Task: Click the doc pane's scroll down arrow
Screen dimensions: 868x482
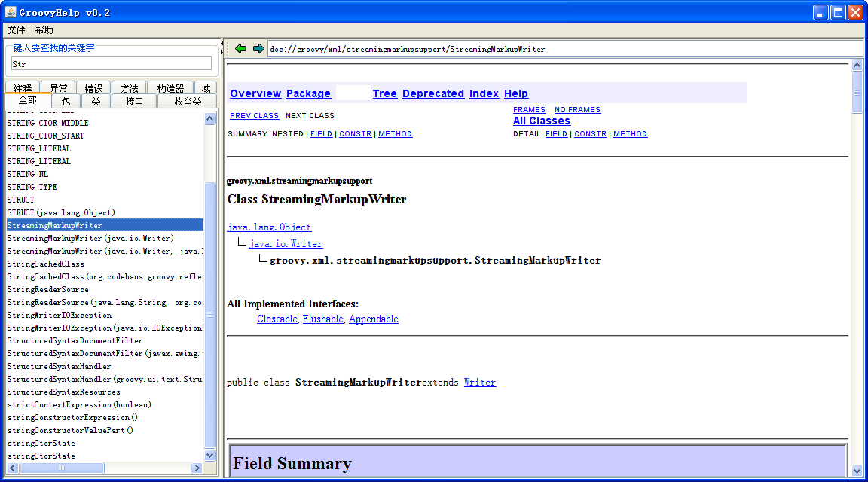Action: [857, 471]
